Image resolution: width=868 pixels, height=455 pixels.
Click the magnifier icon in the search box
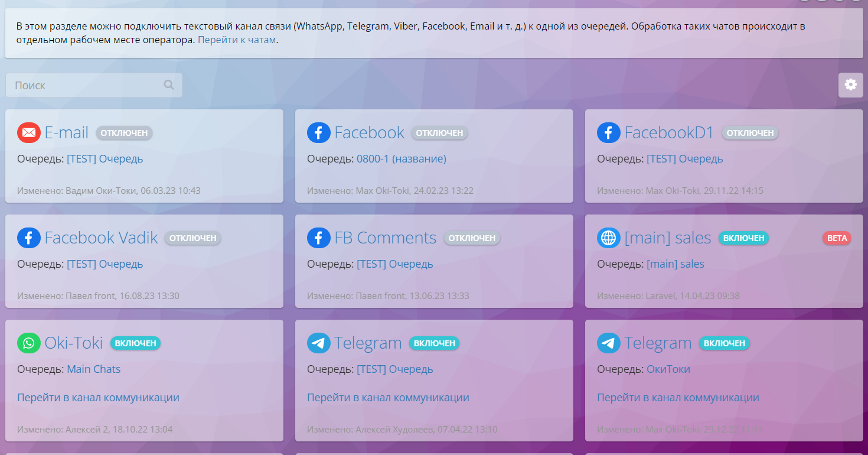(x=169, y=85)
